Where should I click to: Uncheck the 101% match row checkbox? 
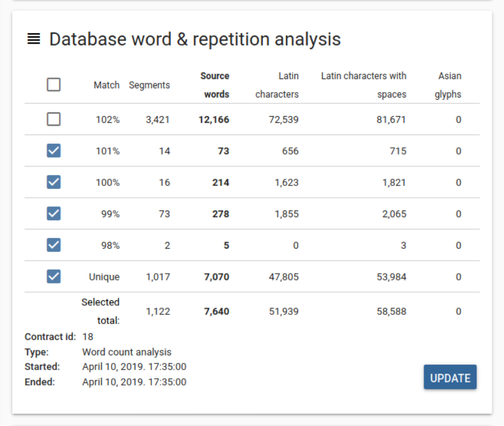tap(54, 150)
